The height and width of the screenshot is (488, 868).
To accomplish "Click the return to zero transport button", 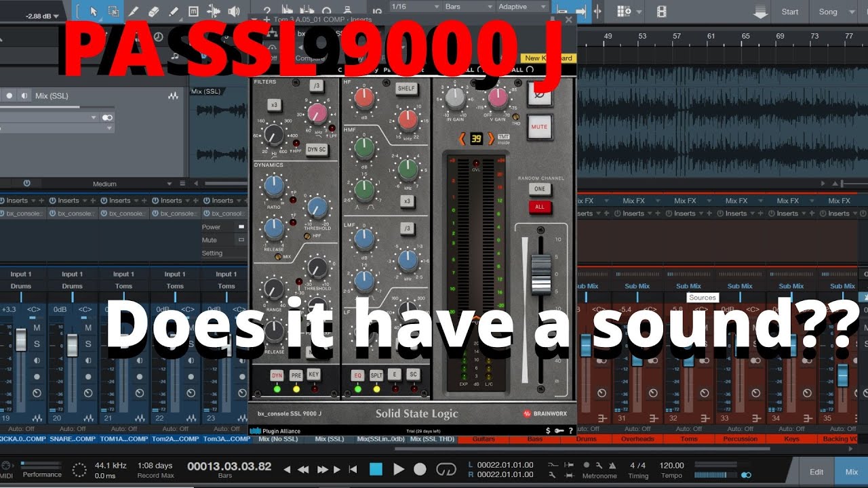I will (x=353, y=469).
